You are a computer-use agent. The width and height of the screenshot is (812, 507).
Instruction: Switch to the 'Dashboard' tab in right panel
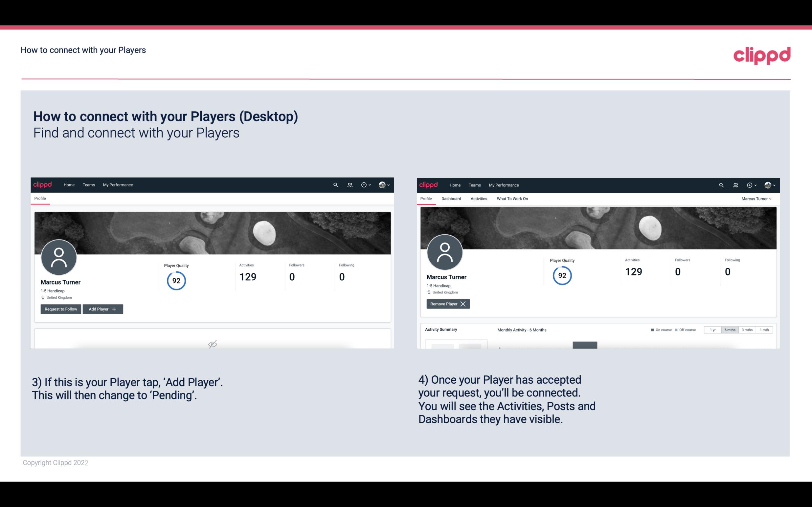click(x=451, y=199)
